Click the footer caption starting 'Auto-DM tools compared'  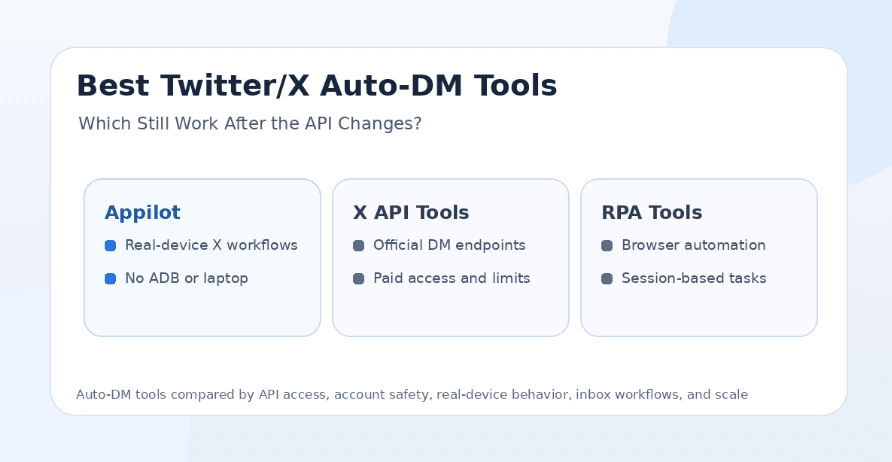pyautogui.click(x=412, y=395)
